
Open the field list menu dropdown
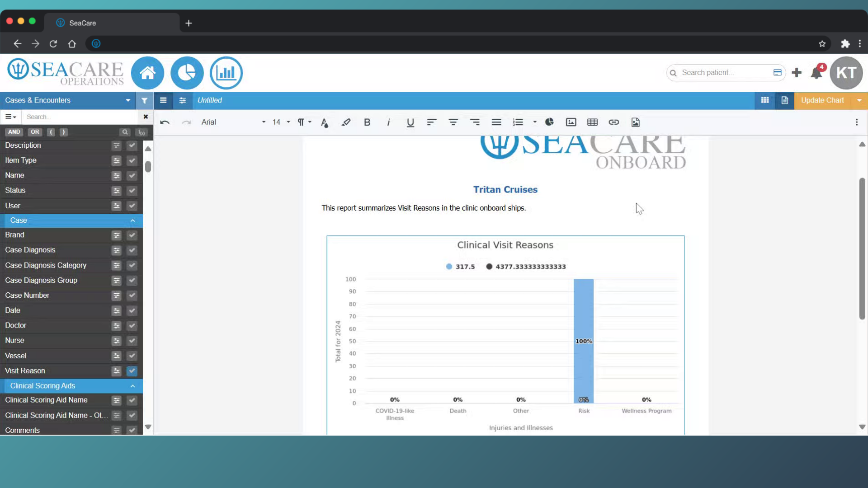10,117
